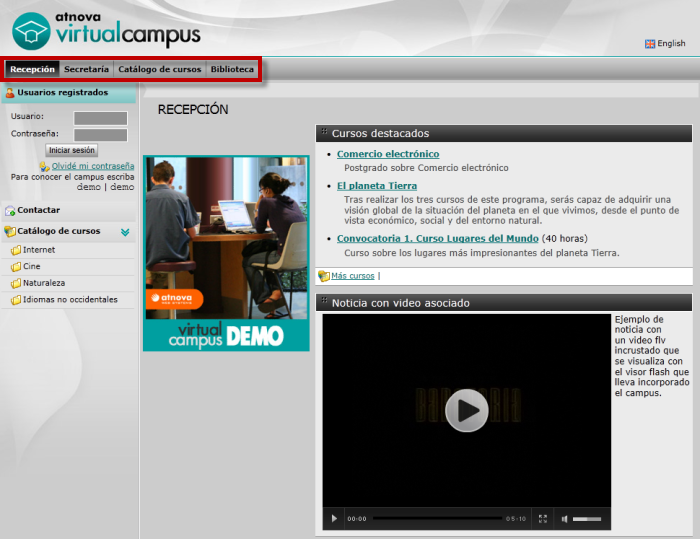Viewport: 700px width, 539px height.
Task: Click the Cine folder icon
Action: (x=16, y=267)
